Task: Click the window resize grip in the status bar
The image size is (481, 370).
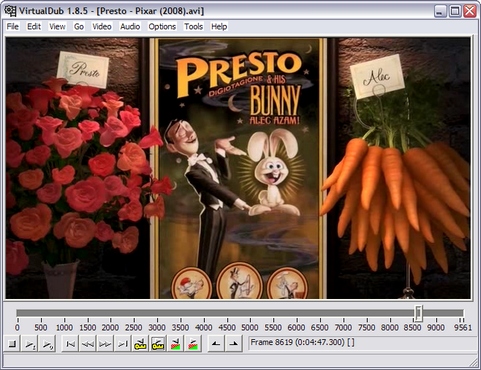Action: click(x=473, y=362)
